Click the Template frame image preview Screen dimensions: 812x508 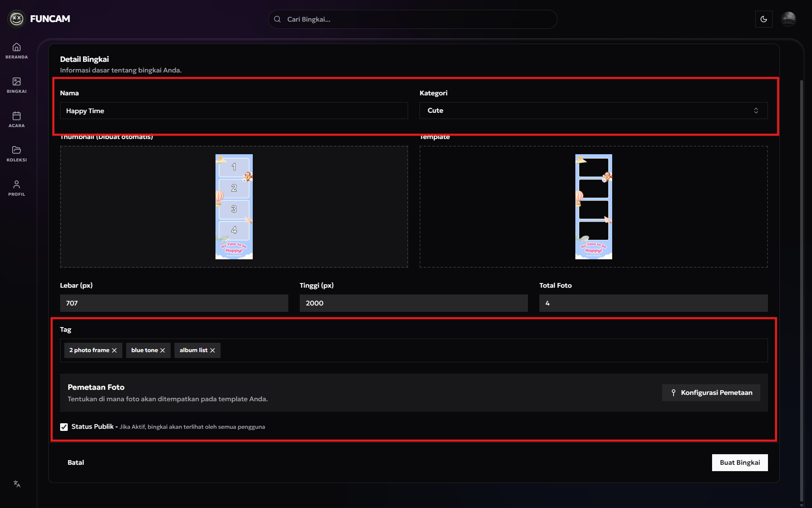pos(593,207)
